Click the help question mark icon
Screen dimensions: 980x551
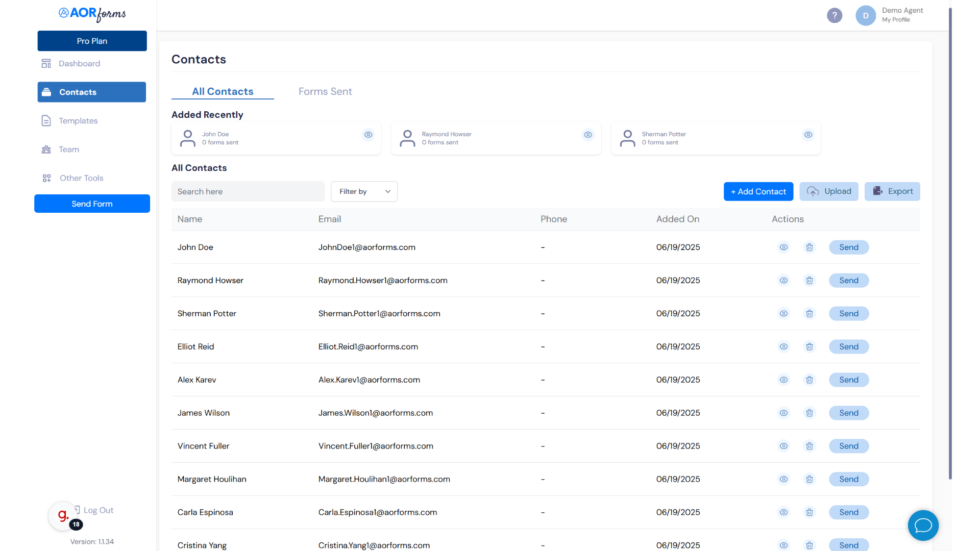click(x=834, y=15)
